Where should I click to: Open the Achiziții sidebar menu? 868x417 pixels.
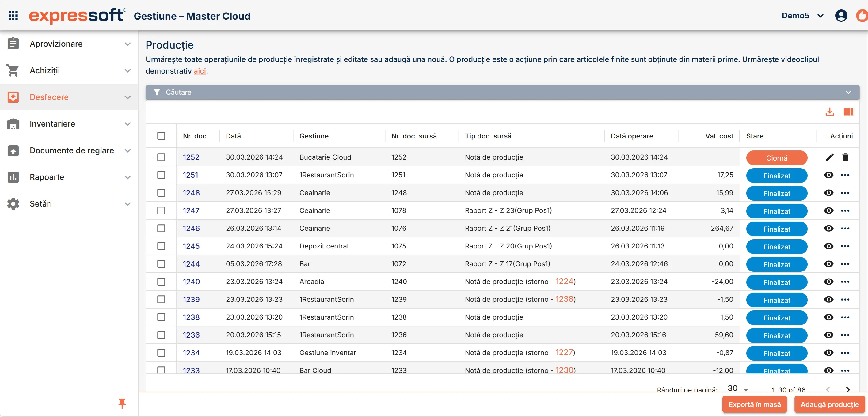point(69,70)
